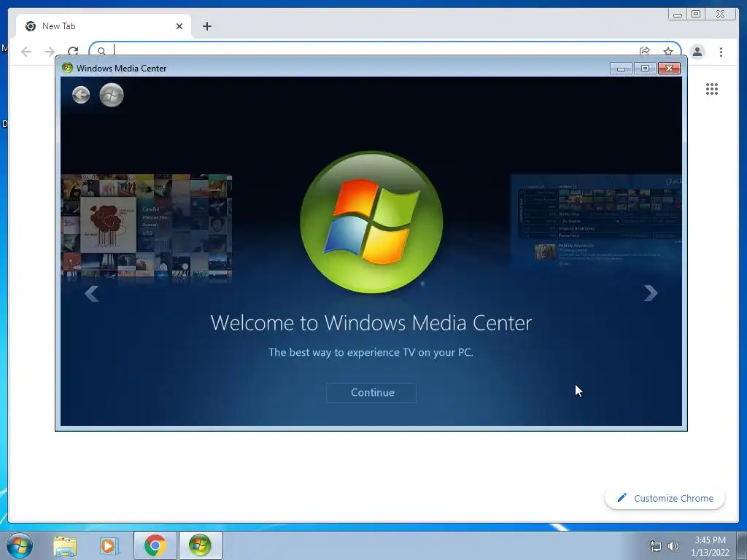Viewport: 747px width, 560px height.
Task: Open Chrome's three-dot menu
Action: point(721,52)
